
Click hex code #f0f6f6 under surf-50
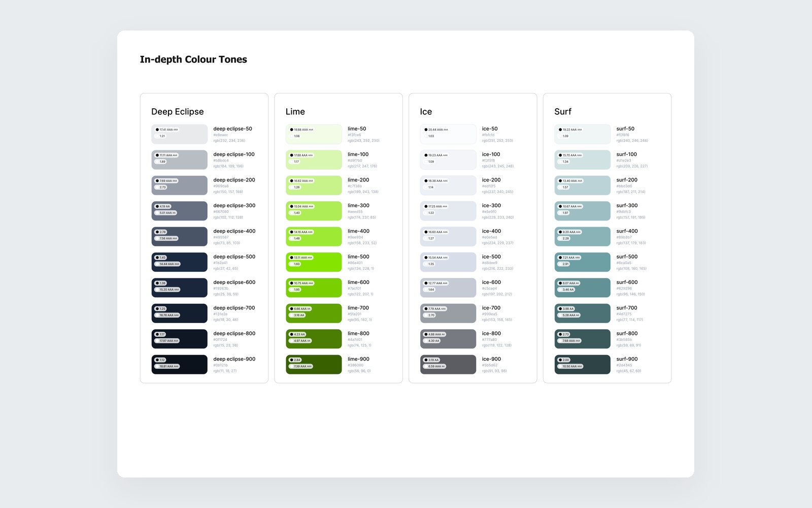(x=623, y=135)
